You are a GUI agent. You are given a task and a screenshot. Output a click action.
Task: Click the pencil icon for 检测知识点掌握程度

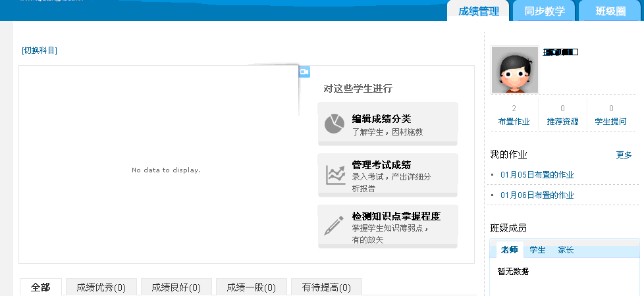click(334, 226)
